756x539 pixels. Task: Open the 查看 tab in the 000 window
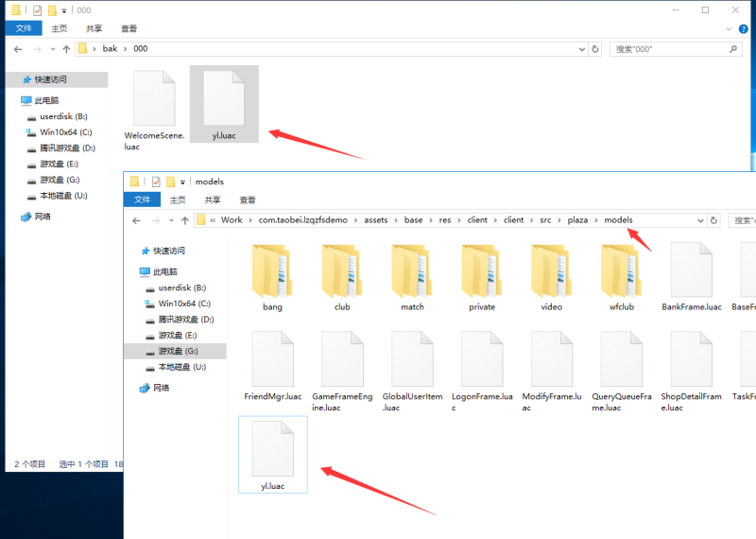point(129,29)
